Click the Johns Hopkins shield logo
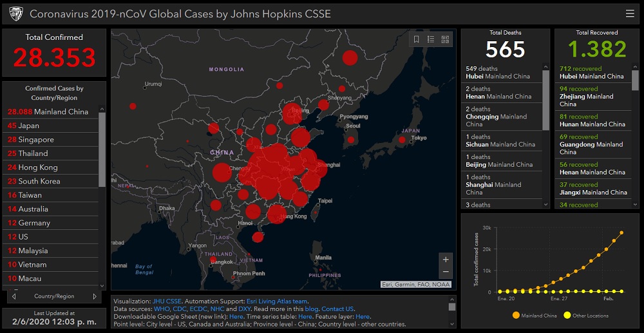Viewport: 644px width, 333px height. (15, 14)
